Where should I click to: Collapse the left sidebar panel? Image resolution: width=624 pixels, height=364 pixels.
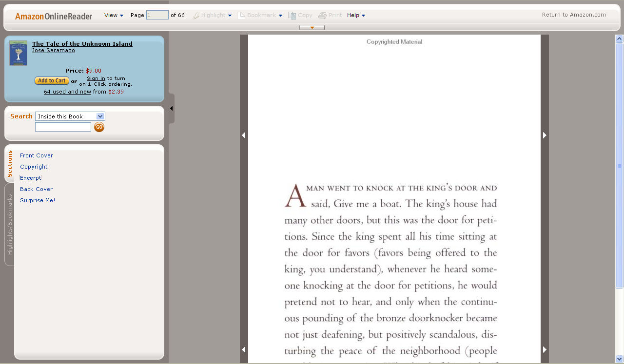point(172,108)
